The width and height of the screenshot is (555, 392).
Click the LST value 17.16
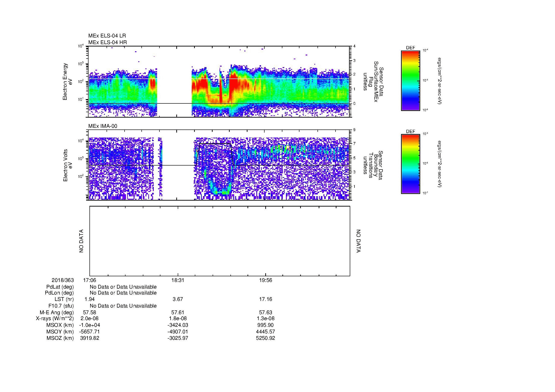[266, 299]
